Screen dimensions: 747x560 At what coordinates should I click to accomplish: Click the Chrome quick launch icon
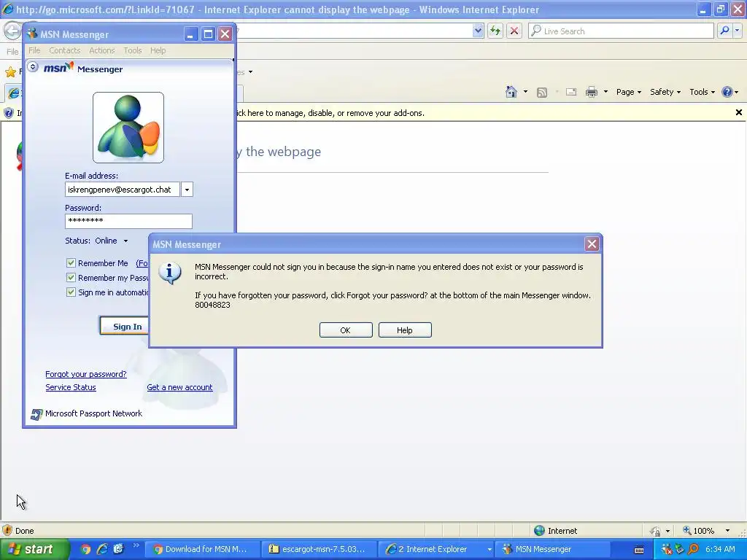[85, 549]
